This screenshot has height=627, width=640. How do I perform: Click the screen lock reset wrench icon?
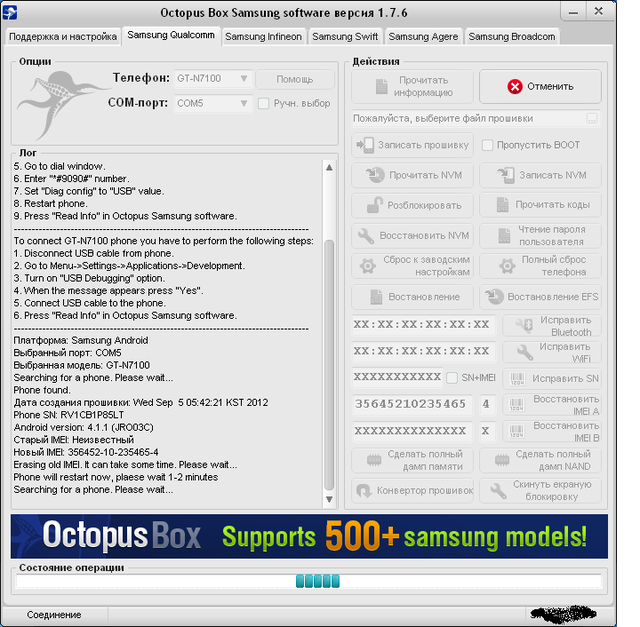pos(498,491)
